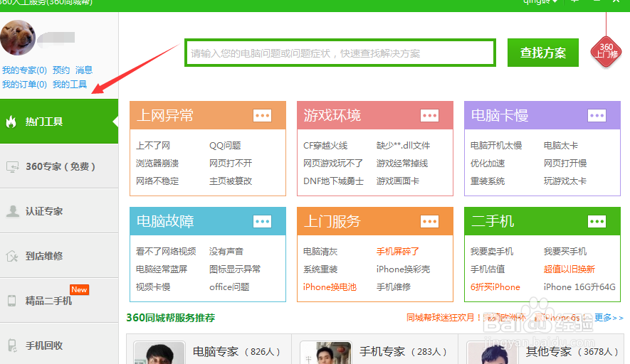The height and width of the screenshot is (364, 630).
Task: Select 电脑开机太慢 item
Action: click(496, 146)
